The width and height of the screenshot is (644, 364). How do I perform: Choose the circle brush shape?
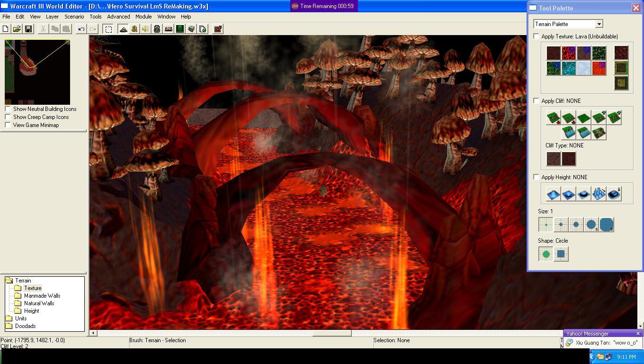pos(546,254)
